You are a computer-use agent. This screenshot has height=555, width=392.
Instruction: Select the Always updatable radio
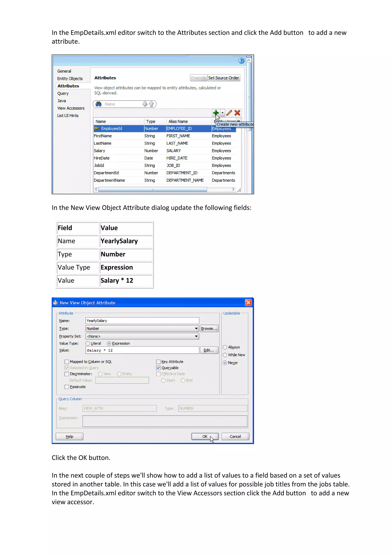(x=225, y=347)
